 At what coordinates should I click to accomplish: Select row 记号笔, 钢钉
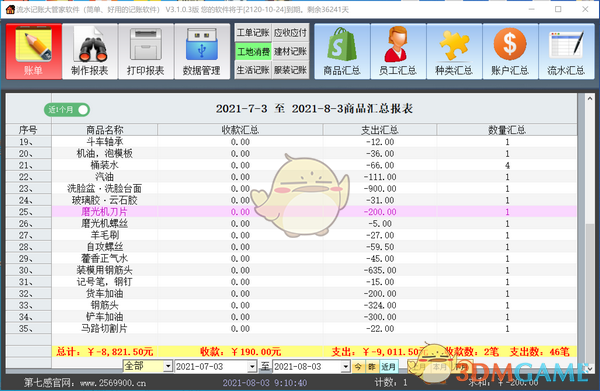click(x=314, y=282)
